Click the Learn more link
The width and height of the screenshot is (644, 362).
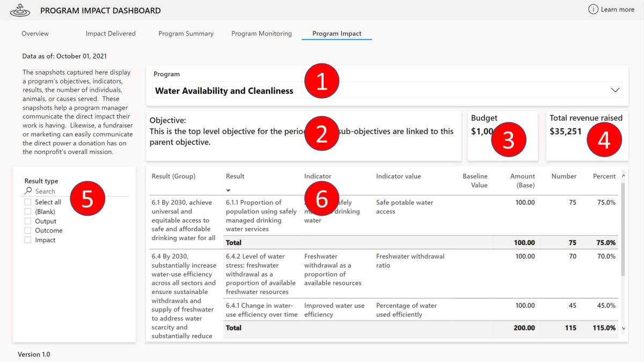(x=617, y=9)
